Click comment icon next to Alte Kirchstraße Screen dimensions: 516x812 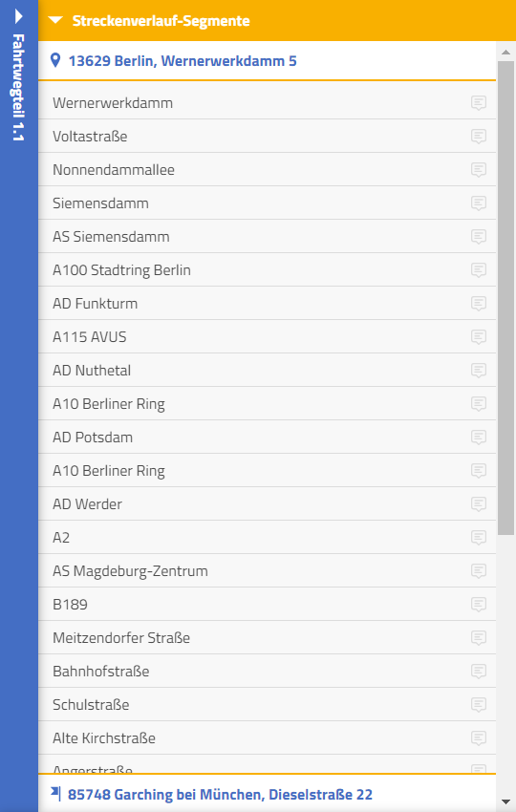coord(478,737)
